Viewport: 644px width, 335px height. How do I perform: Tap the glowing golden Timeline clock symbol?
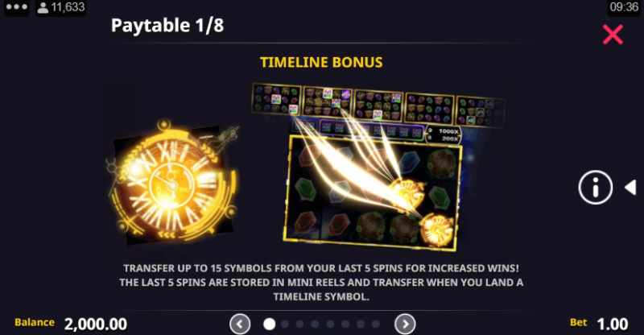point(173,183)
